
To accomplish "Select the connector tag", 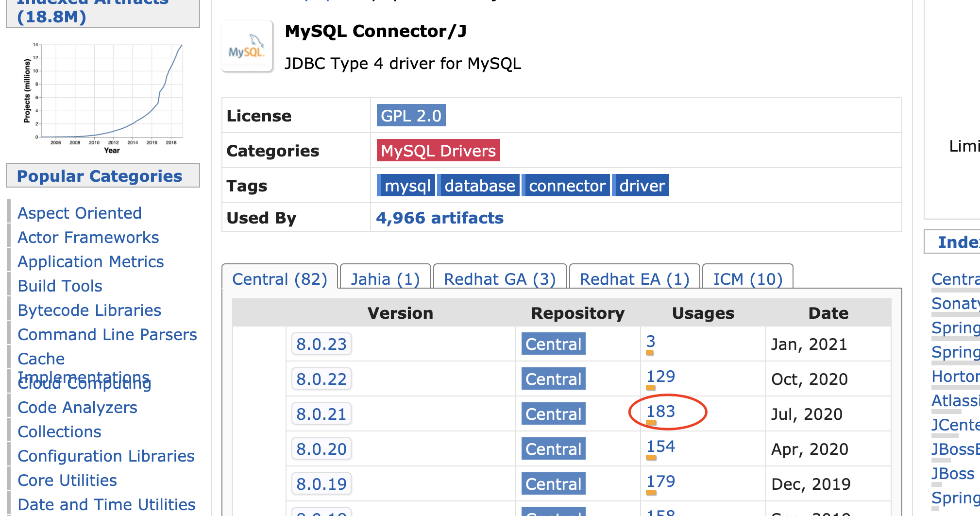I will 567,186.
